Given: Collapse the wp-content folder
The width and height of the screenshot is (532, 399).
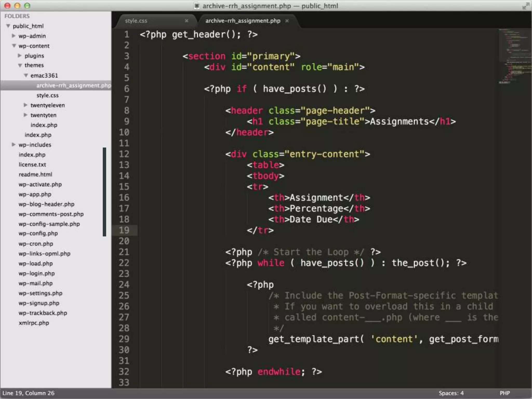Looking at the screenshot, I should [x=14, y=46].
